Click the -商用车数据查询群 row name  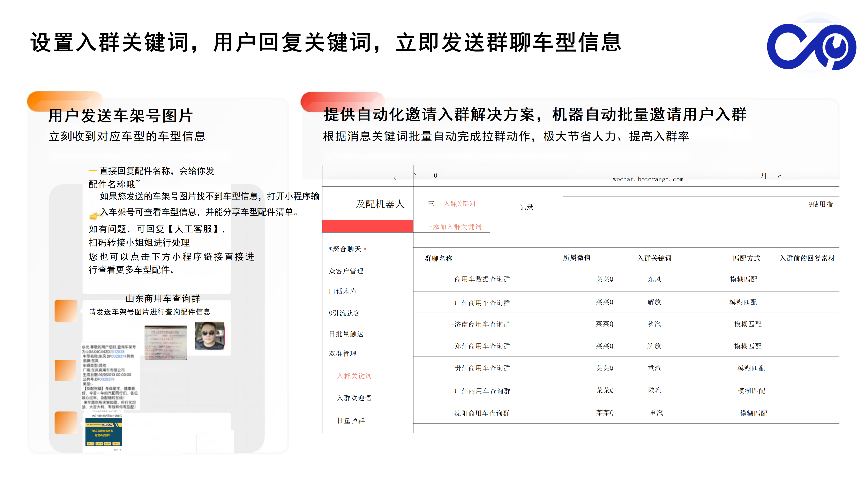click(480, 279)
